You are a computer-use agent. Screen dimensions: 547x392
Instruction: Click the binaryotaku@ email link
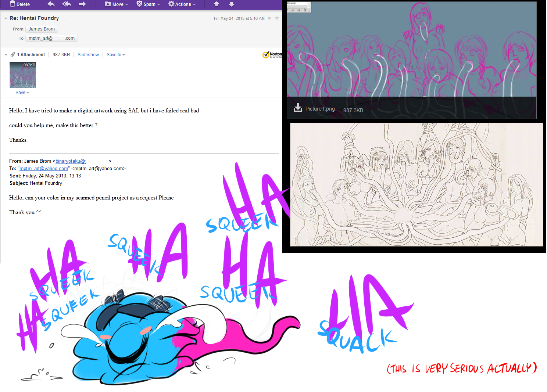pos(70,161)
